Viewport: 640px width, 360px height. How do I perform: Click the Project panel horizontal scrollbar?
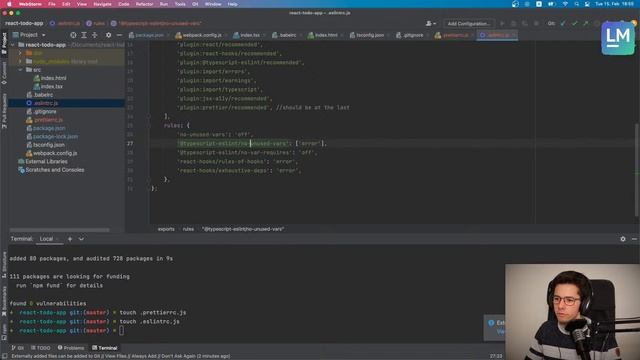click(60, 230)
